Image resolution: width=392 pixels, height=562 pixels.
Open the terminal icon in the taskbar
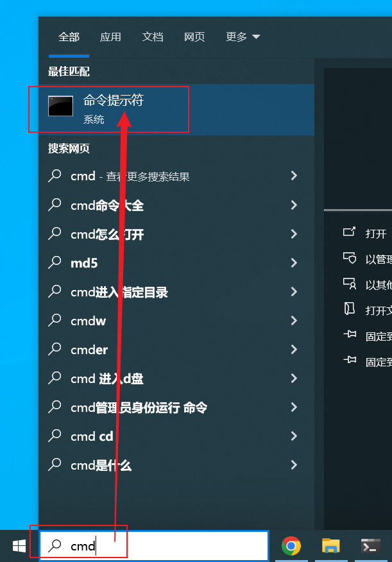370,546
